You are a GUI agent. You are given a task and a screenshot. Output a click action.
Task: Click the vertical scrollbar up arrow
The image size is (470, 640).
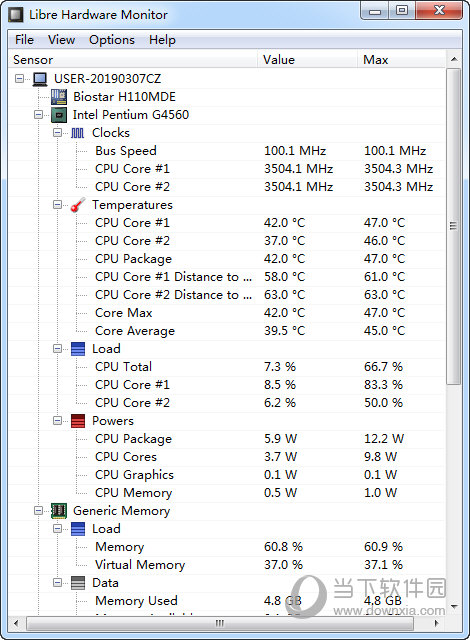tap(454, 60)
